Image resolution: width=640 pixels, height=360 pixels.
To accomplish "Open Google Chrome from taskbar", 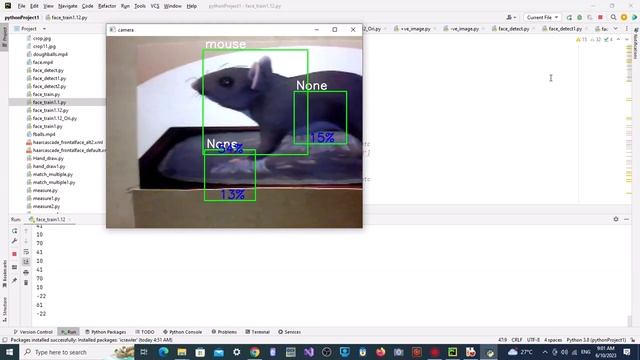I will pyautogui.click(x=255, y=352).
